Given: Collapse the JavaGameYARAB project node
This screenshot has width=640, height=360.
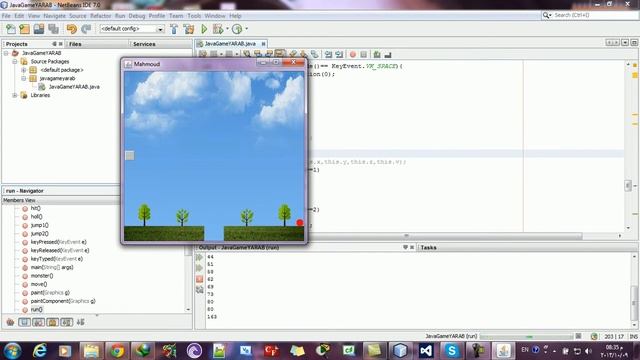Looking at the screenshot, I should [6, 53].
